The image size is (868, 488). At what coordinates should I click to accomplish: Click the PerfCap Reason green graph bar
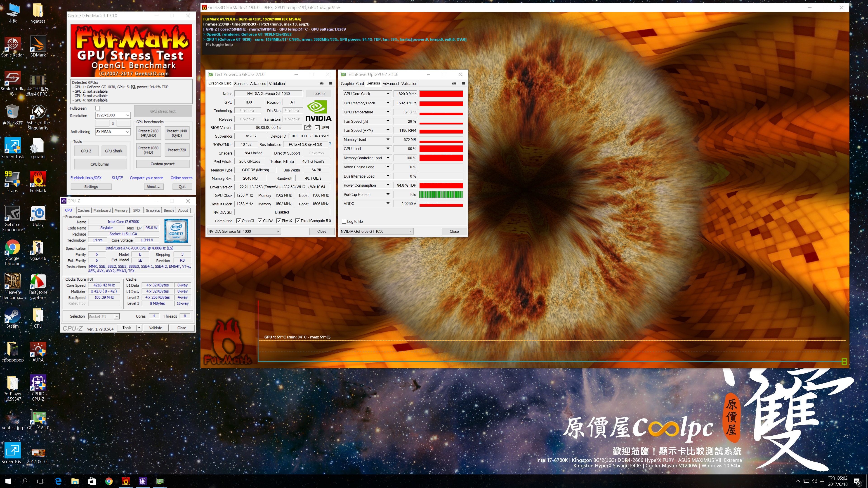[441, 194]
